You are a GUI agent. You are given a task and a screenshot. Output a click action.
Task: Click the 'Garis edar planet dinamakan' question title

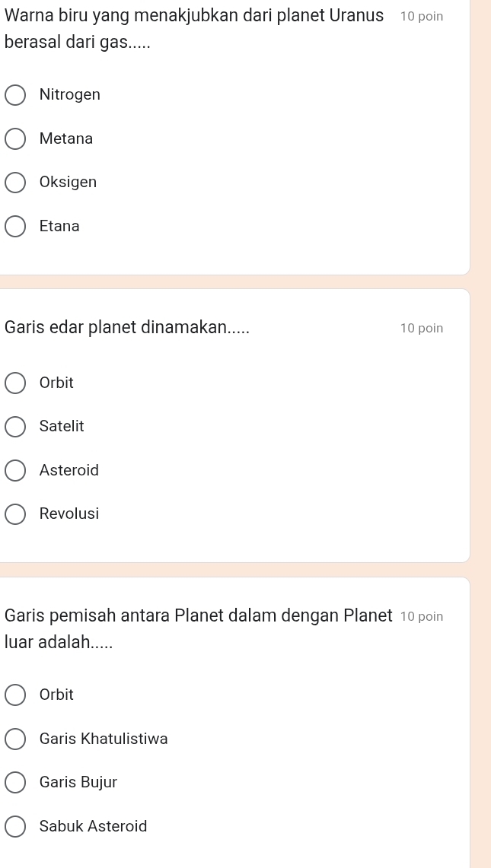pos(126,328)
